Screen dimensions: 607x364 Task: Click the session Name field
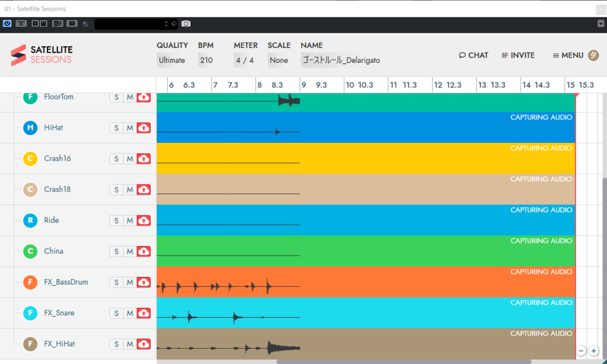pyautogui.click(x=341, y=60)
